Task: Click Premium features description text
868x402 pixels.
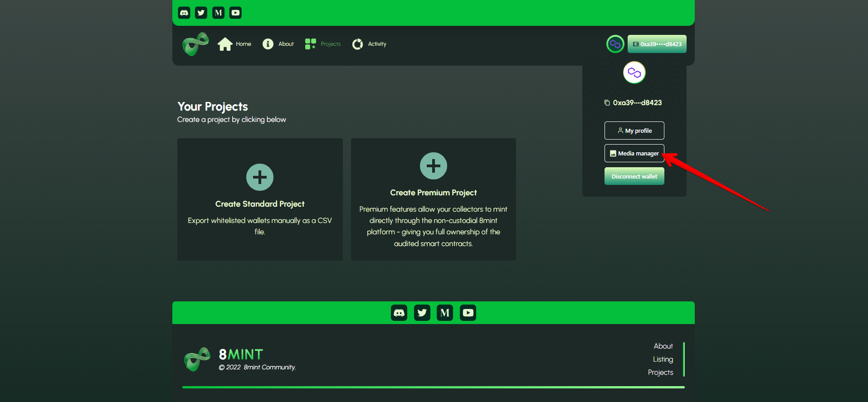Action: (x=434, y=226)
